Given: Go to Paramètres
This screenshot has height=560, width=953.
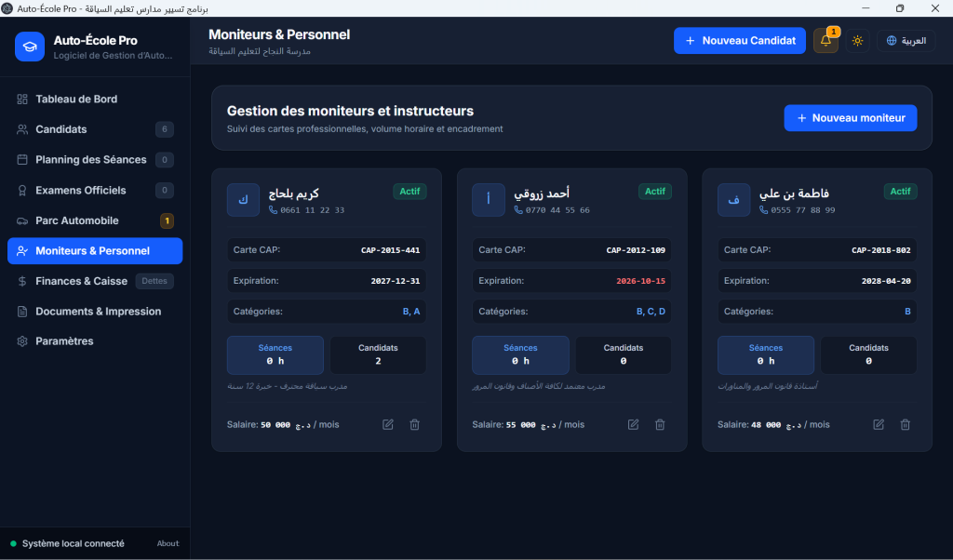Looking at the screenshot, I should [95, 341].
